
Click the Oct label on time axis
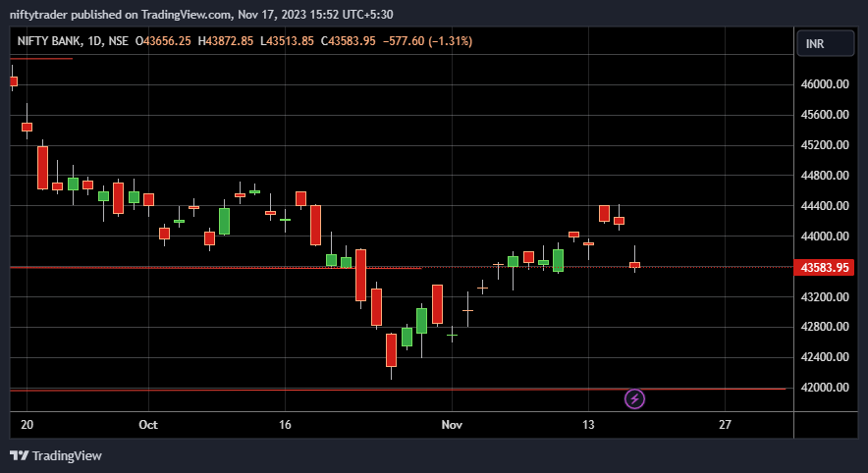pos(148,425)
